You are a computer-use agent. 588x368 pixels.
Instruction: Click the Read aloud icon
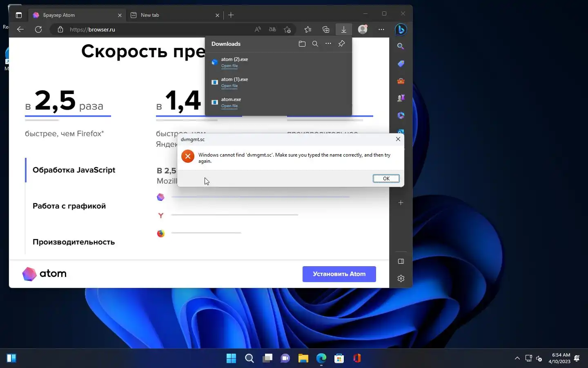pyautogui.click(x=258, y=29)
